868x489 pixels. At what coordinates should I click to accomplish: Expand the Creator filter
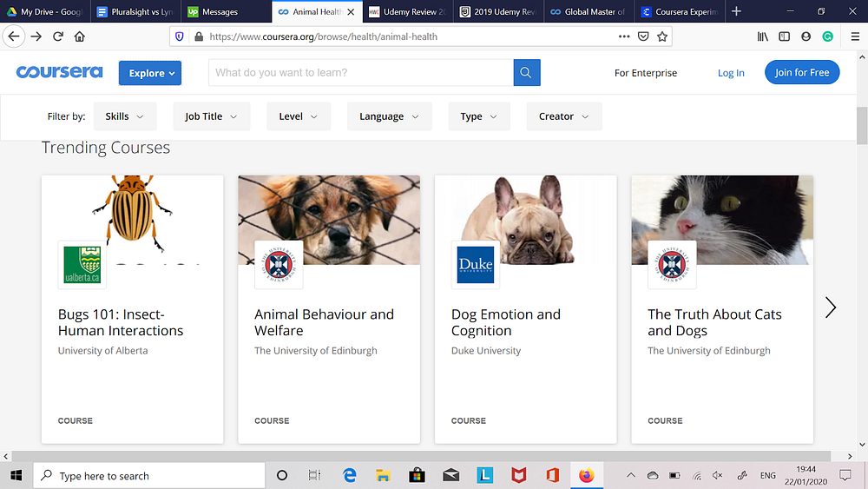pos(564,116)
